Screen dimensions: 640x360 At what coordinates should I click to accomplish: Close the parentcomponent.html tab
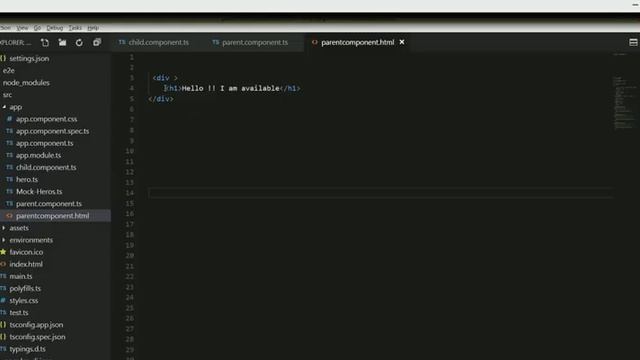pos(402,42)
